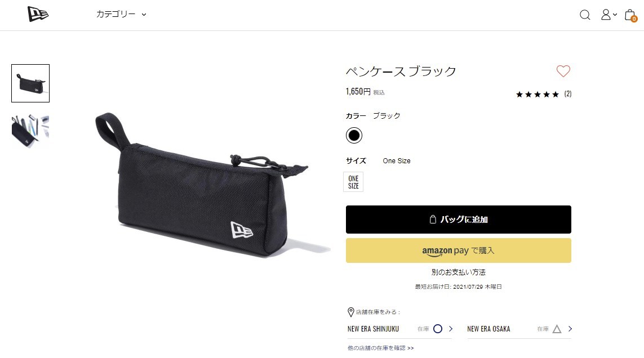Open the shopping bag cart icon
644x358 pixels.
pyautogui.click(x=630, y=16)
